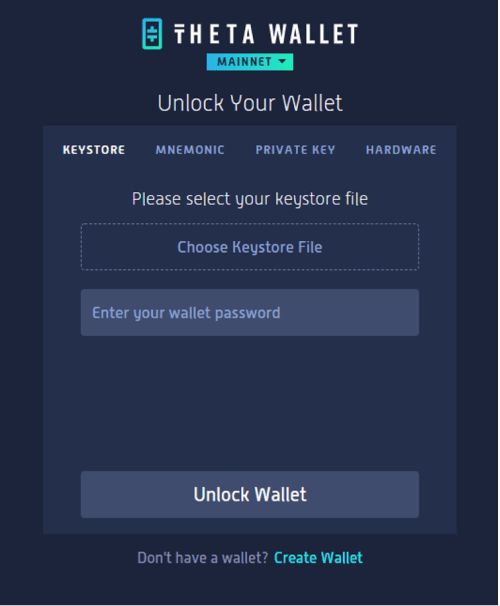The height and width of the screenshot is (606, 500).
Task: Open the Create Wallet link
Action: tap(318, 558)
